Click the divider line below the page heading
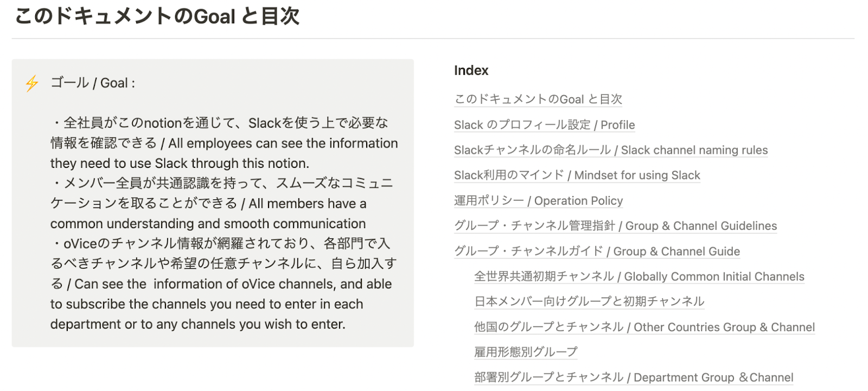 tap(433, 39)
